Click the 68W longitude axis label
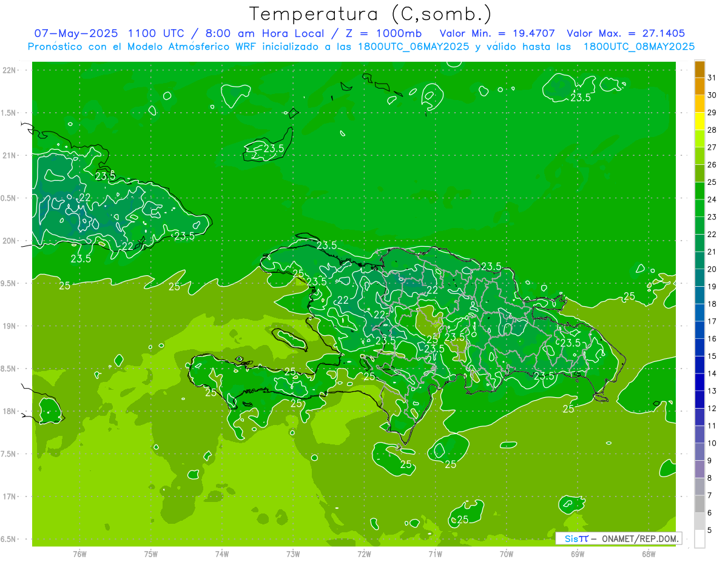Image resolution: width=728 pixels, height=562 pixels. [649, 554]
